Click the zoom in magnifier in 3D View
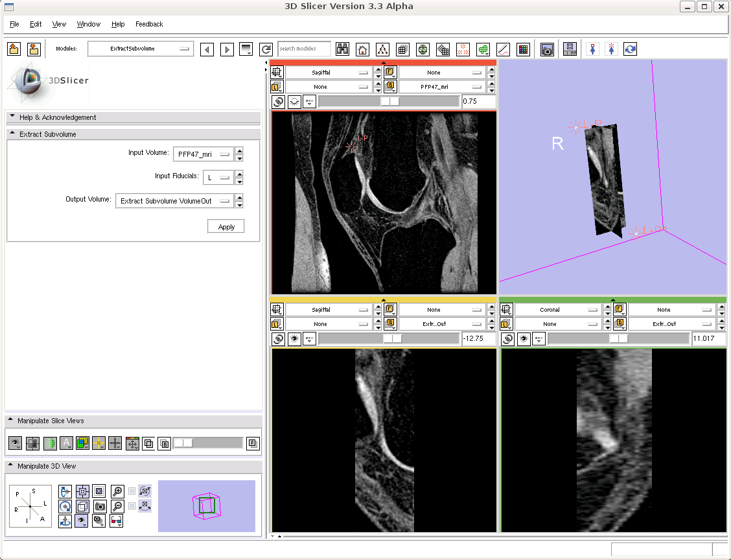Screen dimensions: 731x560 point(117,491)
